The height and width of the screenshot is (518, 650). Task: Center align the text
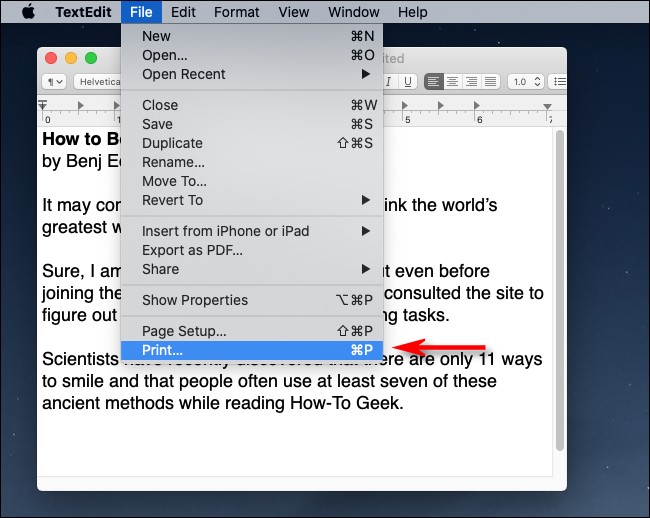pos(453,82)
